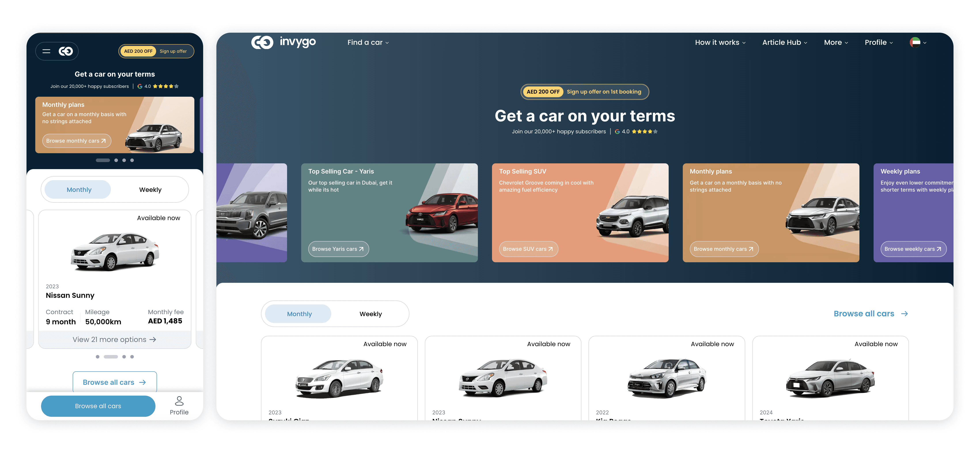Click the Nissan Sunny title in mobile card

70,296
